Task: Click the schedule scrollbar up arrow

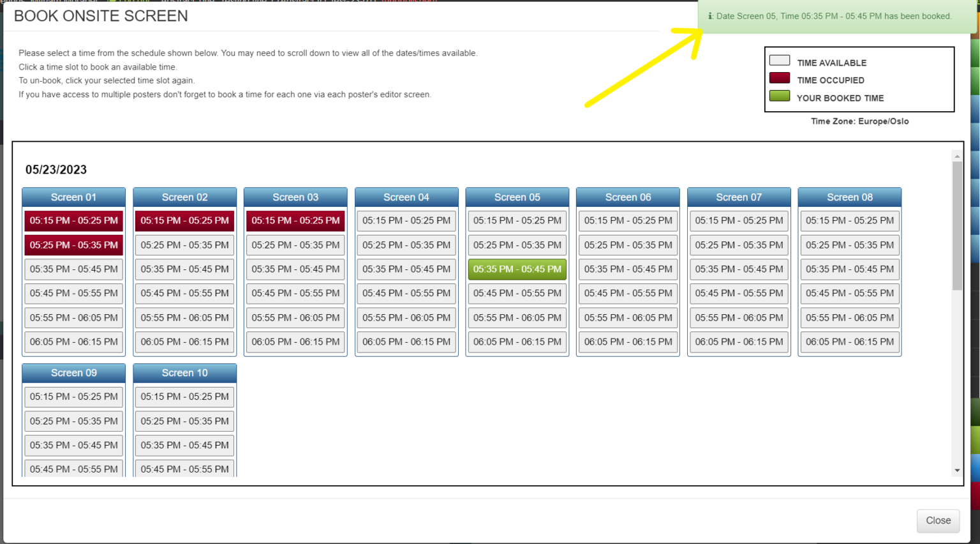Action: pos(957,156)
